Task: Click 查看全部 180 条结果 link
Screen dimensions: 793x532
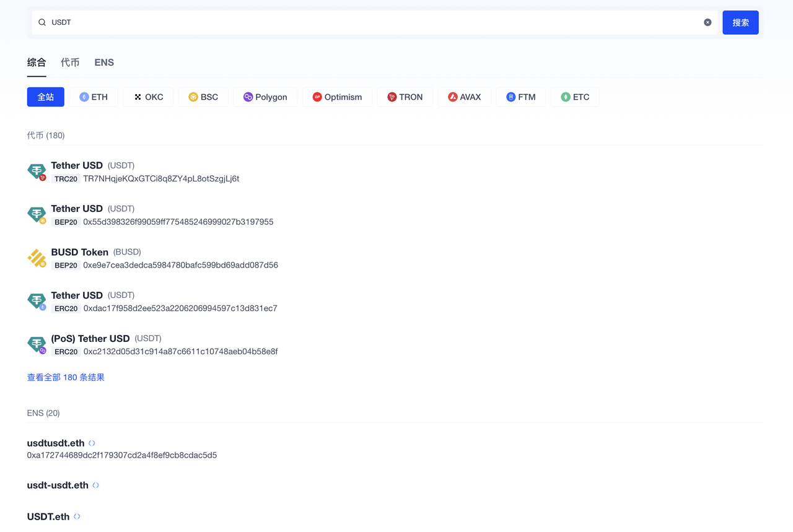Action: [66, 377]
